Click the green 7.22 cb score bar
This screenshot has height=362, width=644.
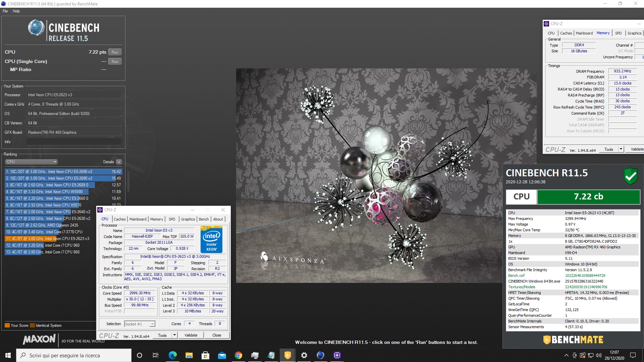pos(589,197)
